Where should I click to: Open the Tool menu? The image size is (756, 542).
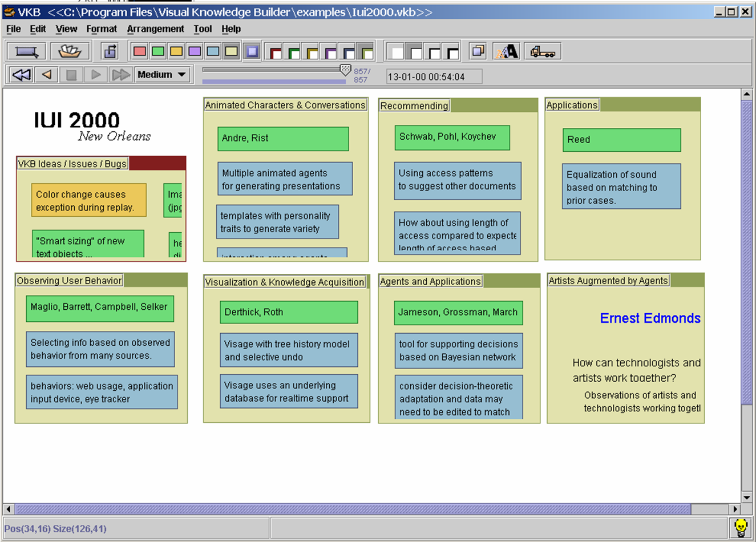pos(203,29)
